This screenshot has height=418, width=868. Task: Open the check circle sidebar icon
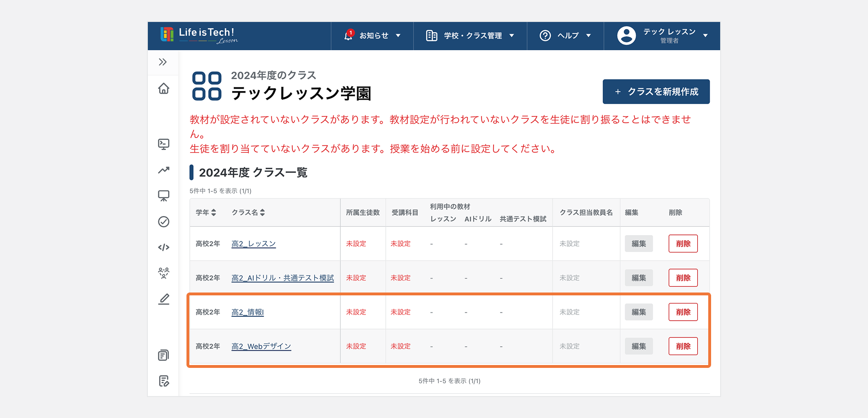click(164, 222)
